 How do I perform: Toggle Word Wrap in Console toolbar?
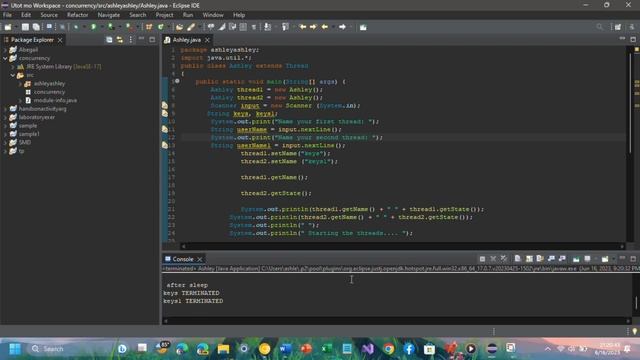pyautogui.click(x=540, y=259)
